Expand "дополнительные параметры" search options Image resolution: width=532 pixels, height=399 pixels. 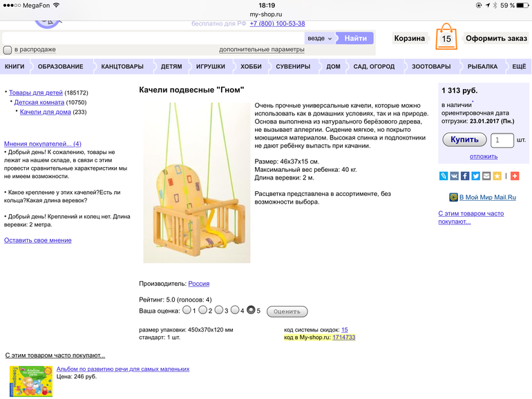261,50
